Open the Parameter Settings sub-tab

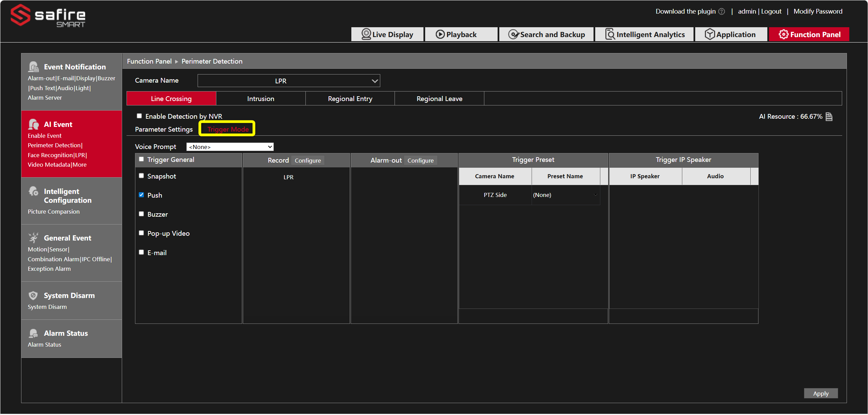(164, 129)
